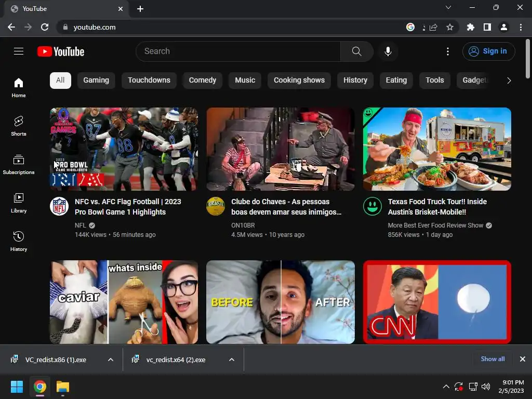Viewport: 532px width, 399px height.
Task: Open vc_redist.x64 (2).exe download
Action: click(x=176, y=360)
